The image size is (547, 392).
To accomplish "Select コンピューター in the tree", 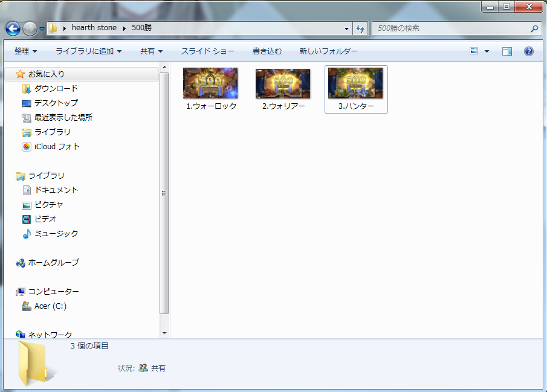I will 53,291.
